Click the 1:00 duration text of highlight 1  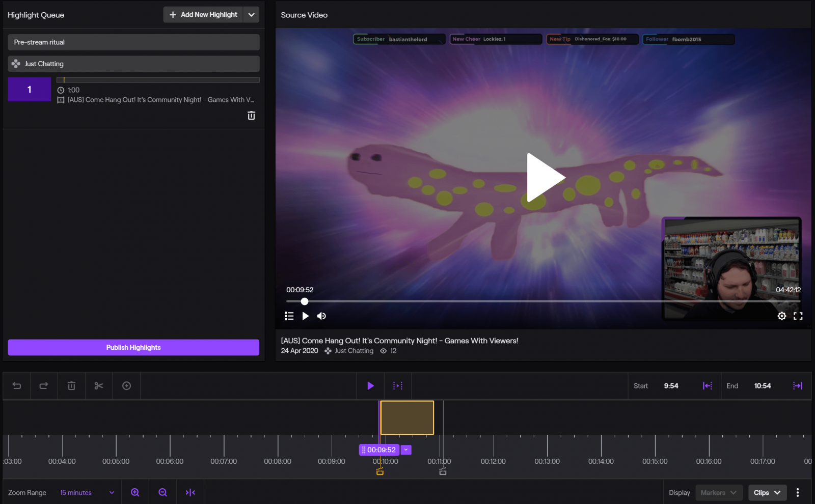click(73, 90)
